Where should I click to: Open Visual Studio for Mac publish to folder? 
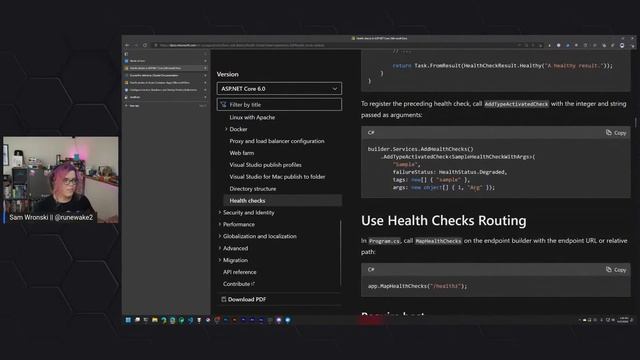click(277, 176)
